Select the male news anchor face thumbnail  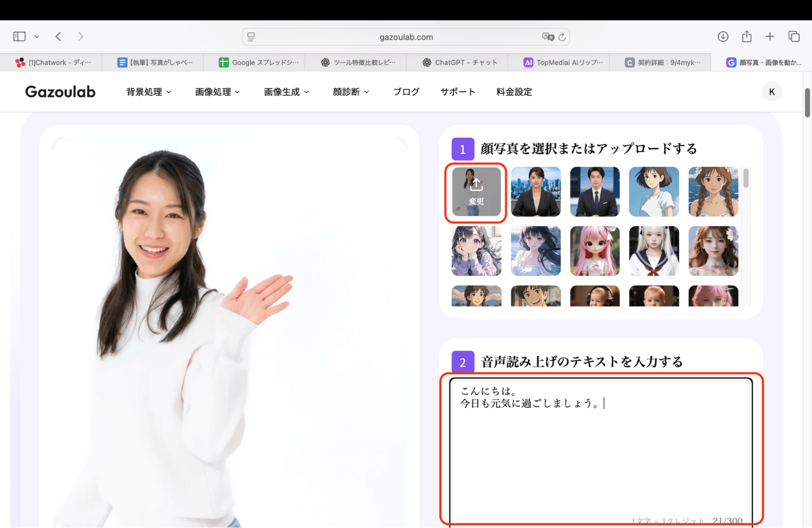(x=595, y=192)
